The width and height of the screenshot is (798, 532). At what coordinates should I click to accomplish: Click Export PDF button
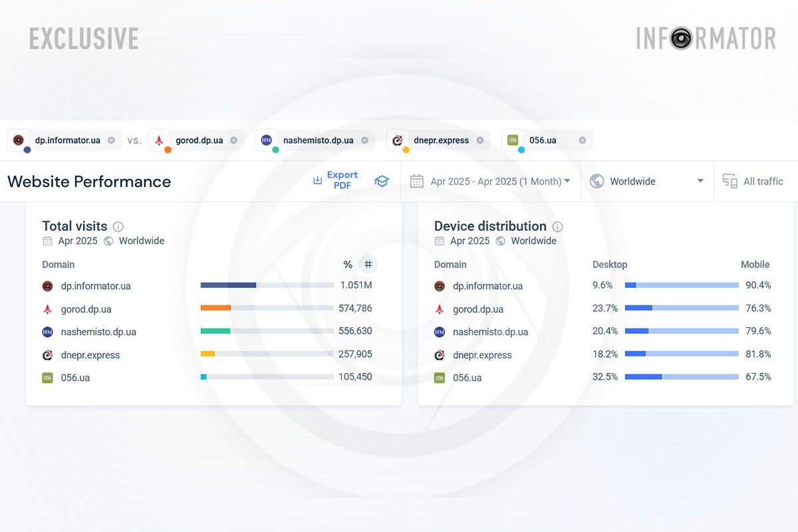[336, 180]
